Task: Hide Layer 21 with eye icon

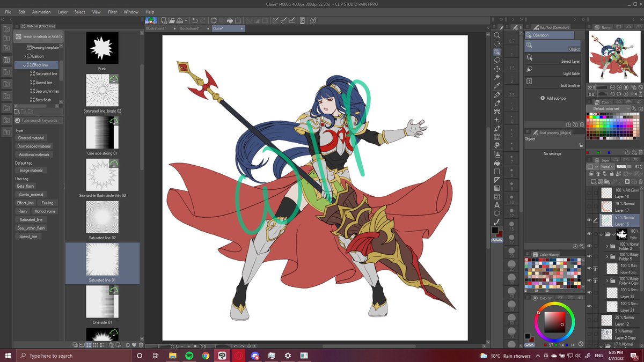Action: pyautogui.click(x=589, y=306)
